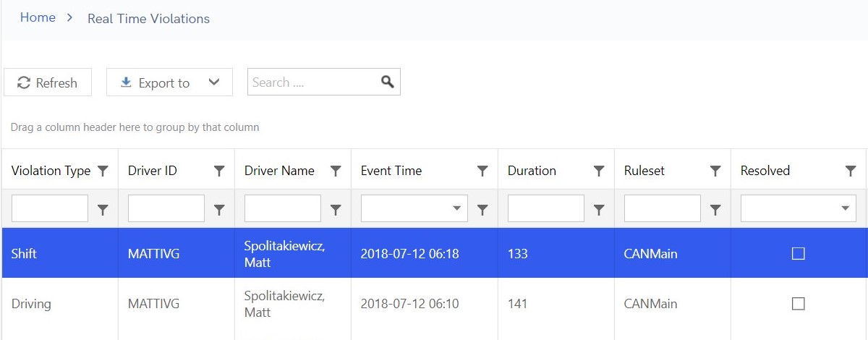Click filter operator icon beside Driver Name filter box
The width and height of the screenshot is (868, 340).
tap(336, 209)
